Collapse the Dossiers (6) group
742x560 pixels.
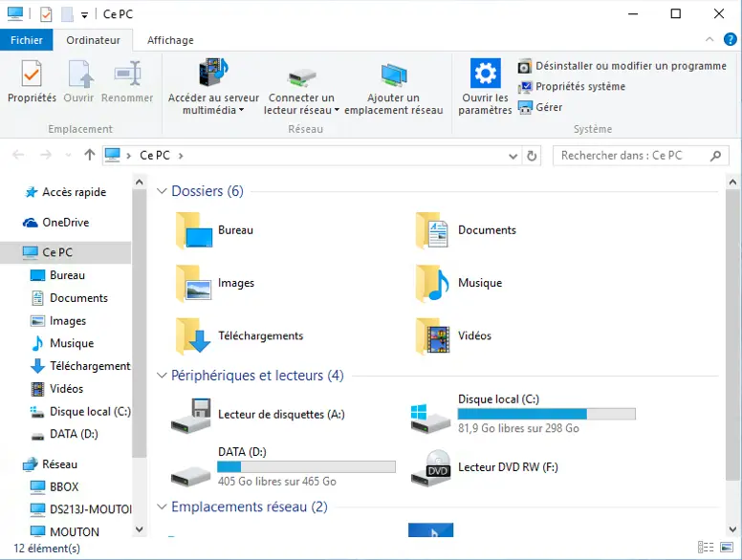pos(162,191)
